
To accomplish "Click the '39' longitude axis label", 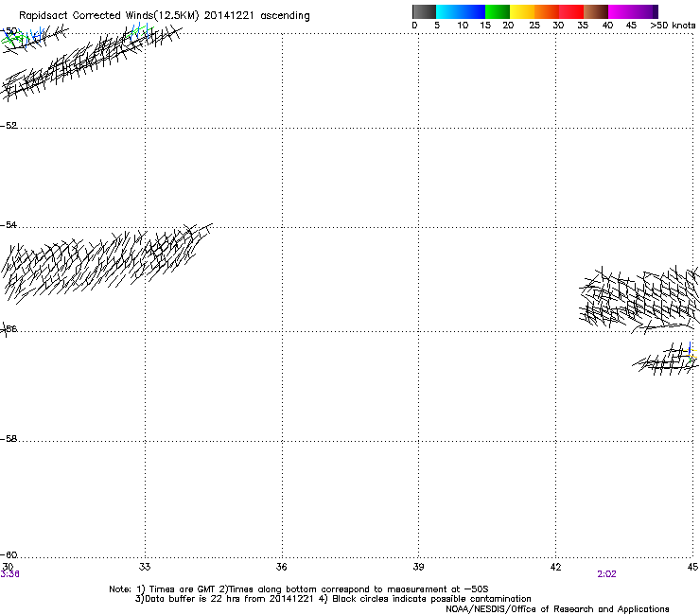I will click(x=418, y=567).
